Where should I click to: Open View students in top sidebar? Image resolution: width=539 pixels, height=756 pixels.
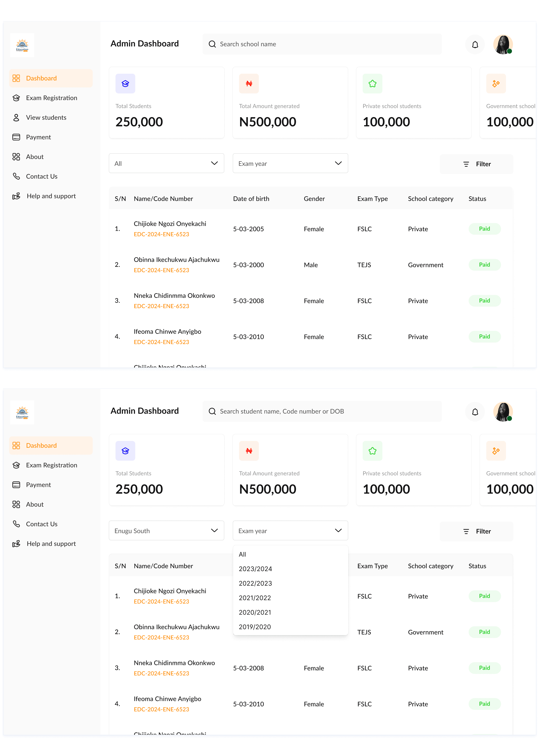[46, 118]
